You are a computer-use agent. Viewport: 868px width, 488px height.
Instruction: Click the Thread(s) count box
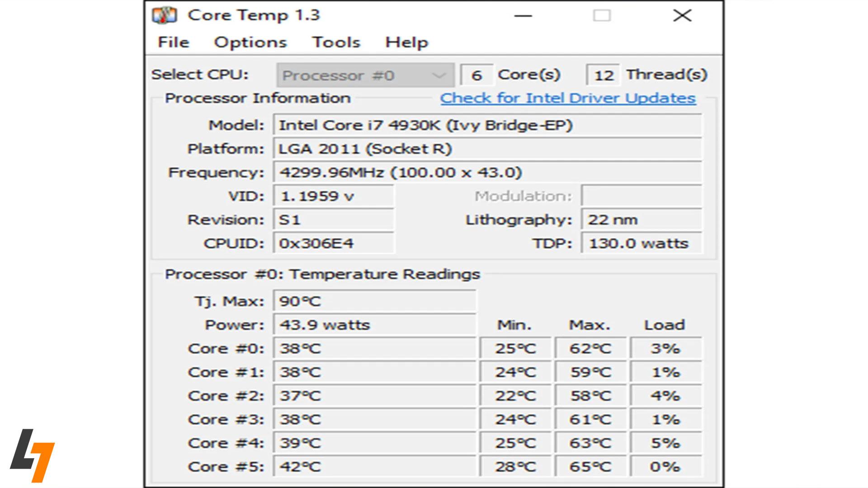604,75
